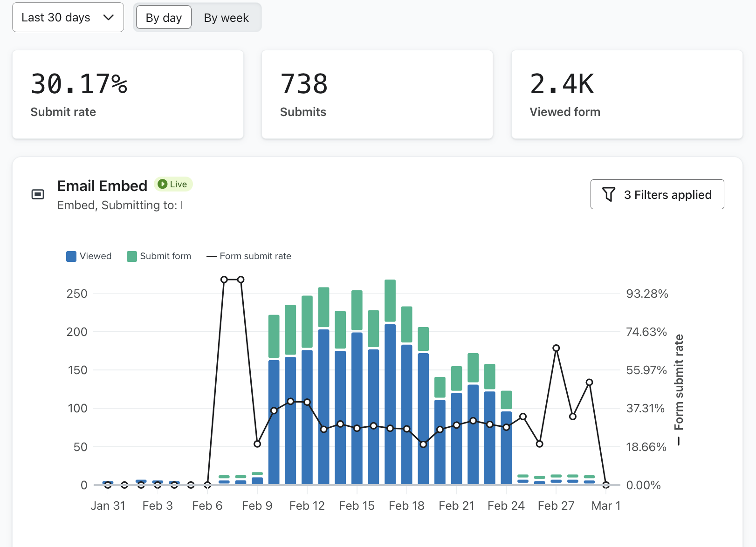756x547 pixels.
Task: Click the Feb 9 submit rate data point
Action: (257, 444)
